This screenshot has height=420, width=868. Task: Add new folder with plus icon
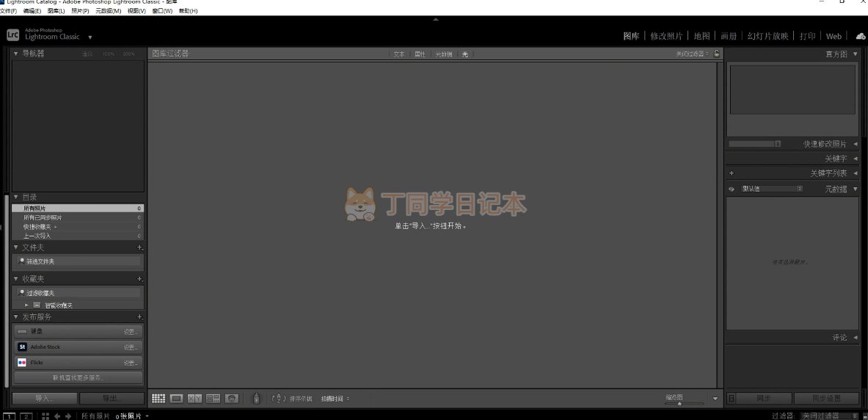click(x=140, y=247)
